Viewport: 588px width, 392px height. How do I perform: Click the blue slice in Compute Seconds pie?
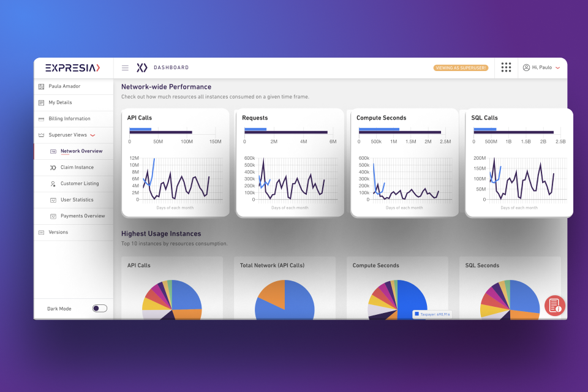coord(410,298)
